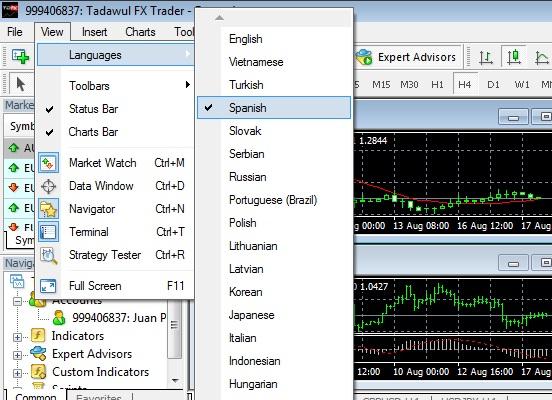Click the Terminal menu icon

48,232
